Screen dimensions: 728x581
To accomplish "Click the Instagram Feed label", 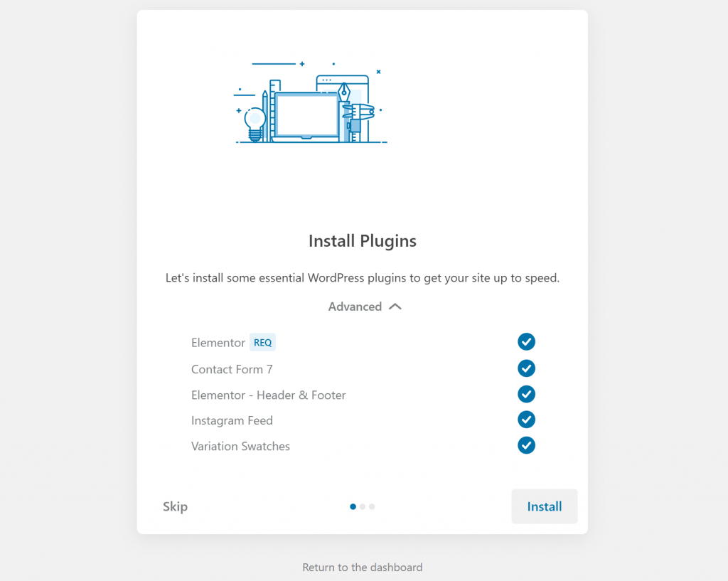I will point(232,420).
